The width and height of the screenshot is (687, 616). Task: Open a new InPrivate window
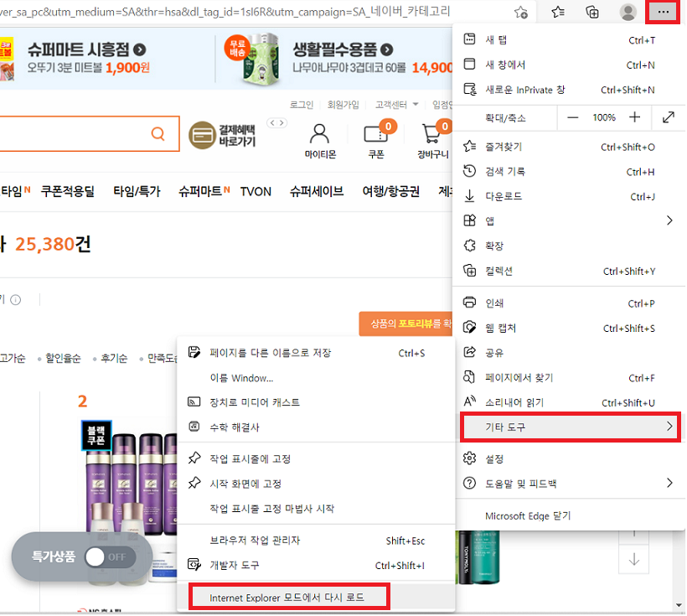569,90
